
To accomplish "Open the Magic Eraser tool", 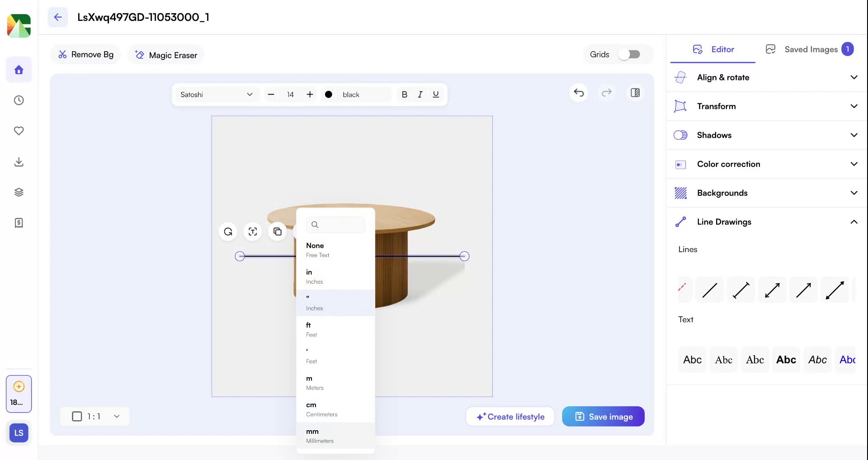I will pos(166,55).
